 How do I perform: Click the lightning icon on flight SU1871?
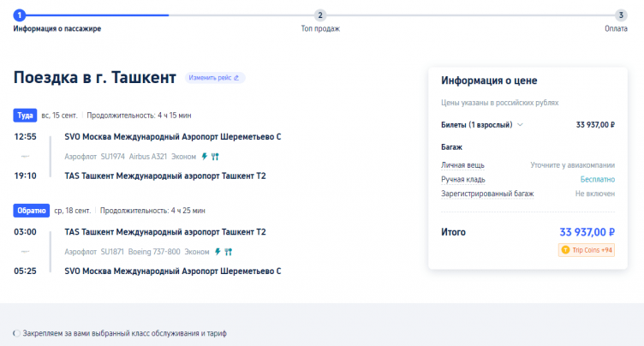coord(218,252)
